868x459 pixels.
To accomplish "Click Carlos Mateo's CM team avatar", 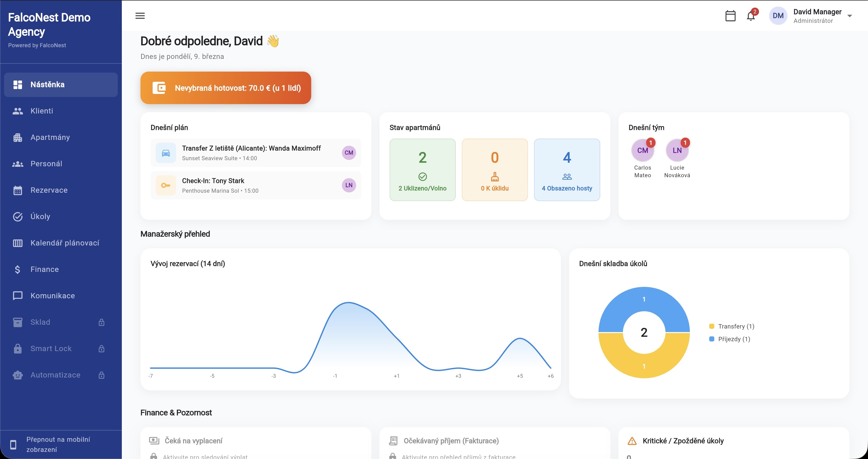I will tap(642, 150).
